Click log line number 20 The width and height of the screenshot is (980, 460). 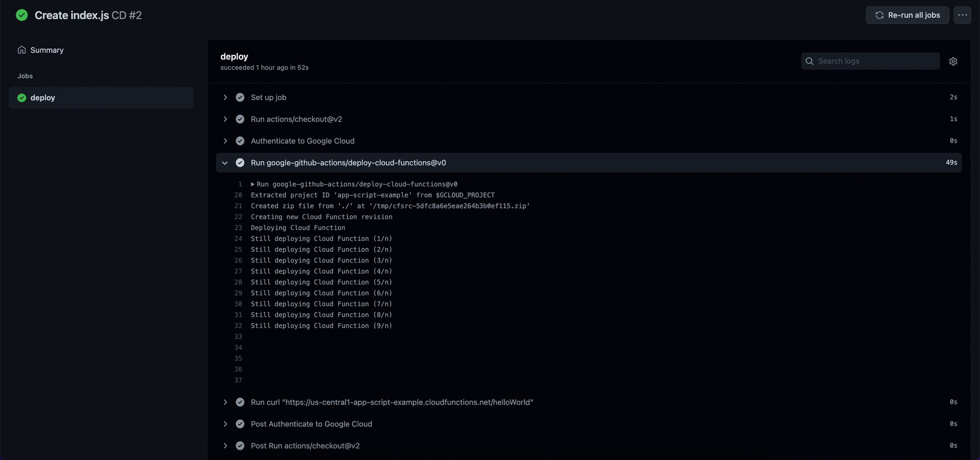pos(238,195)
